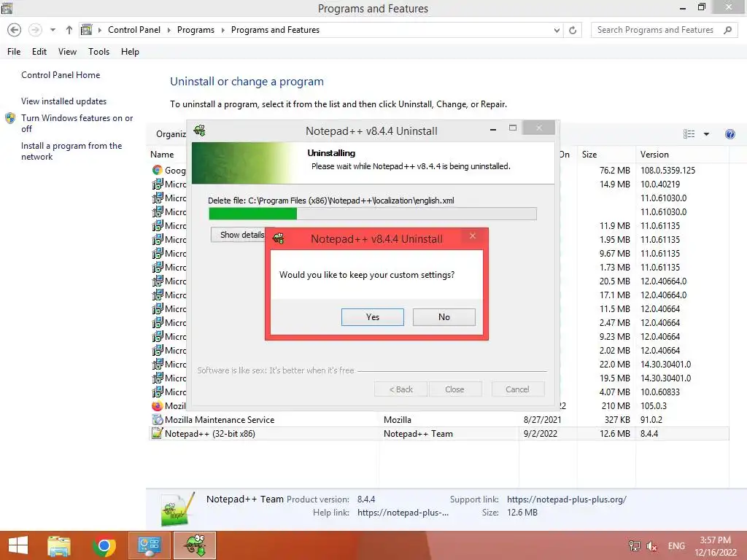Viewport: 747px width, 560px height.
Task: Refresh the Programs and Features list
Action: tap(573, 31)
